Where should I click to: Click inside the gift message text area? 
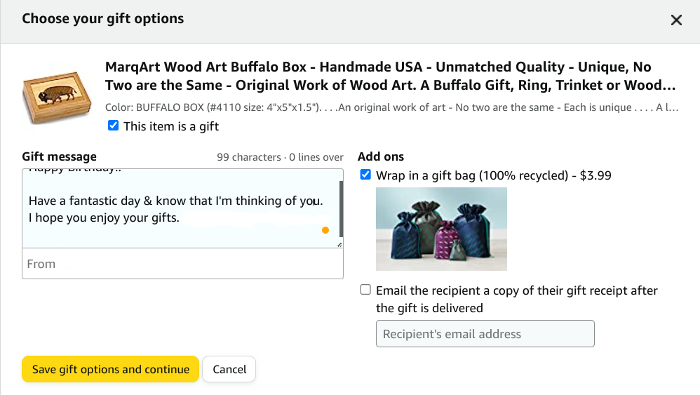pyautogui.click(x=180, y=208)
